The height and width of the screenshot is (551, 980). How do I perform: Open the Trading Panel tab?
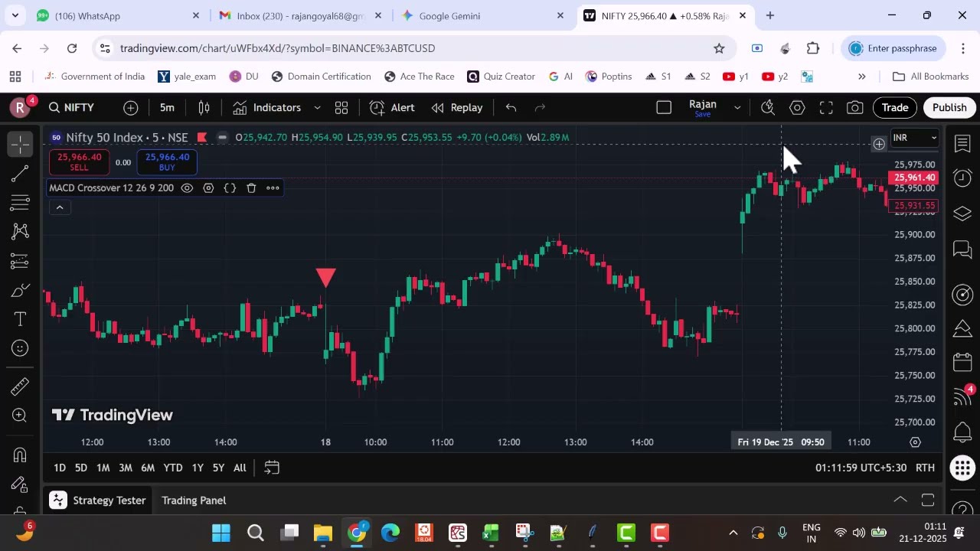pos(194,500)
